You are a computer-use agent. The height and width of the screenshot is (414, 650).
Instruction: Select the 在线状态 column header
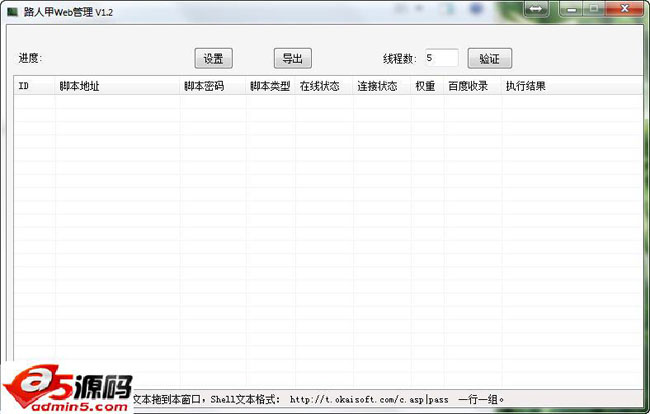[x=324, y=86]
